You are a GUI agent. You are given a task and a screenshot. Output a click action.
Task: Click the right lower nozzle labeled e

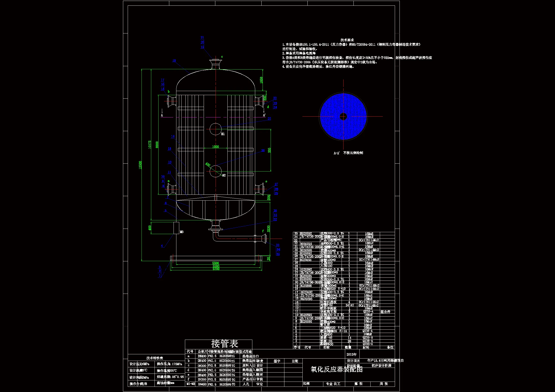coord(259,189)
